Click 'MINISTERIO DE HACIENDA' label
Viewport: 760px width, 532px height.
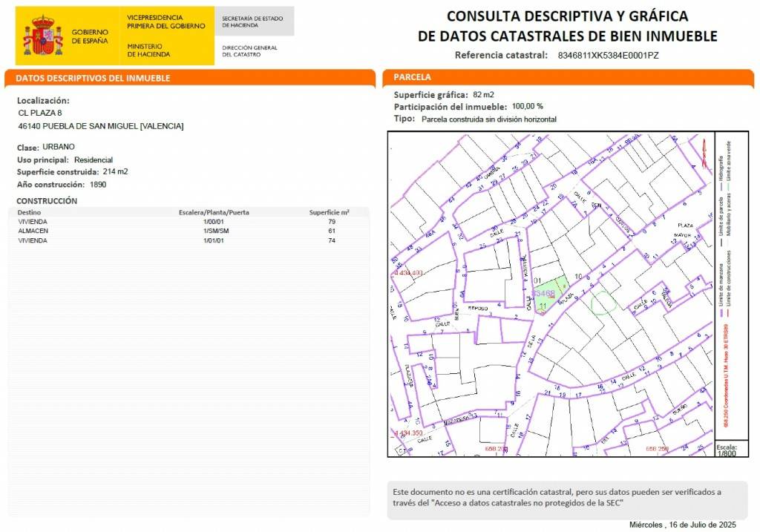point(148,50)
